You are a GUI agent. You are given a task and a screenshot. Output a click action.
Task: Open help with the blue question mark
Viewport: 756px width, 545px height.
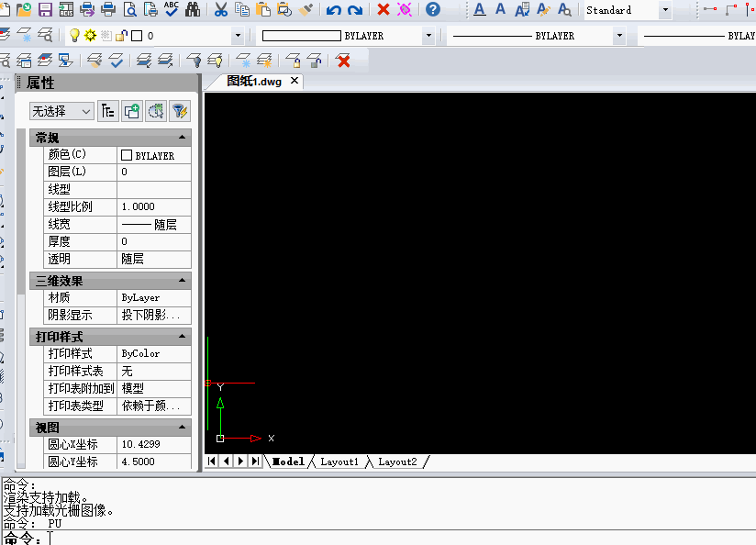coord(433,9)
